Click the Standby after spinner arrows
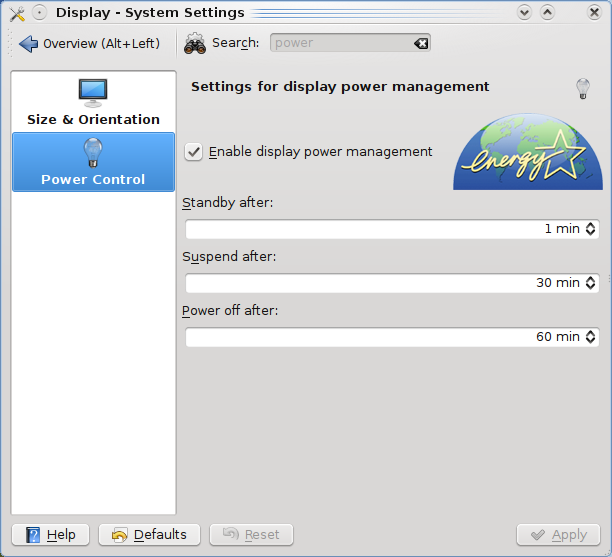The image size is (612, 557). [590, 229]
